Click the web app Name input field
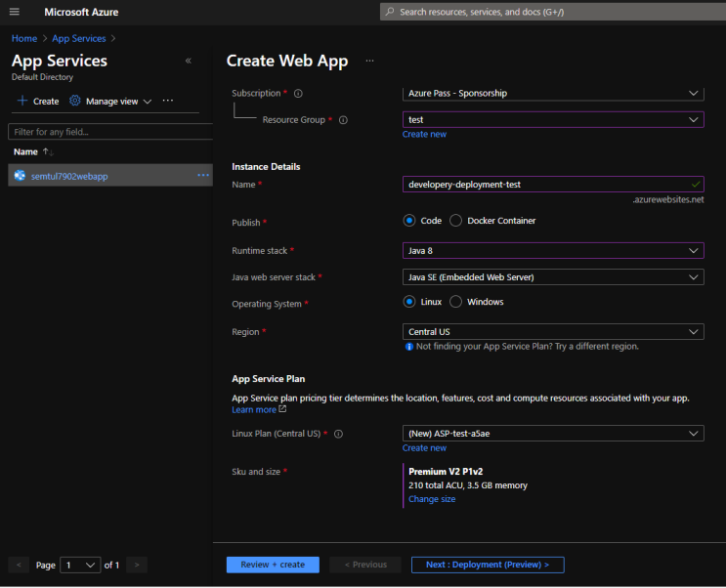Screen dimensions: 726x588 tap(545, 184)
